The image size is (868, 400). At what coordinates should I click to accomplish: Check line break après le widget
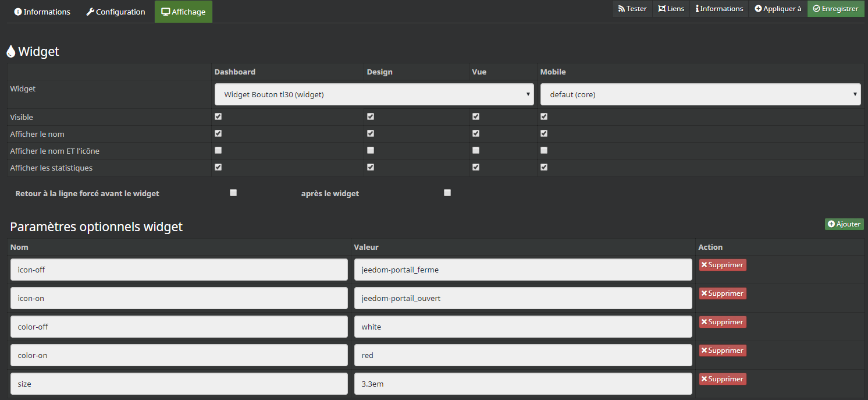(447, 193)
